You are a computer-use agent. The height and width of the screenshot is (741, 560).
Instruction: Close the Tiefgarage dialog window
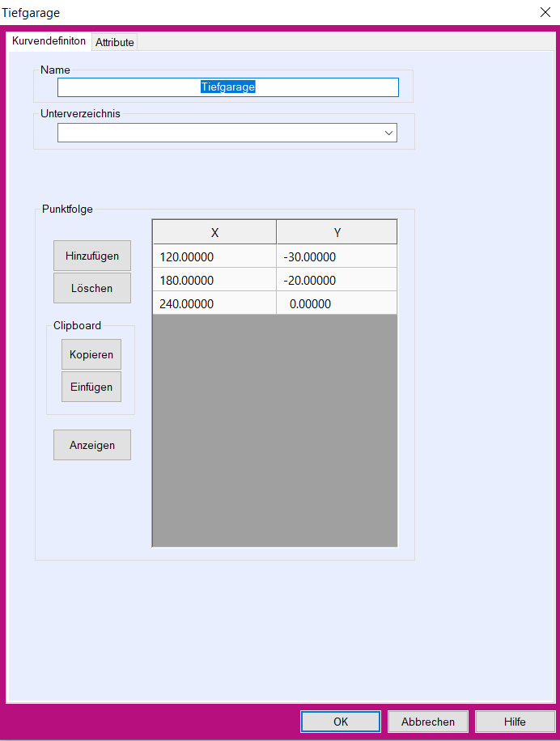pyautogui.click(x=544, y=12)
